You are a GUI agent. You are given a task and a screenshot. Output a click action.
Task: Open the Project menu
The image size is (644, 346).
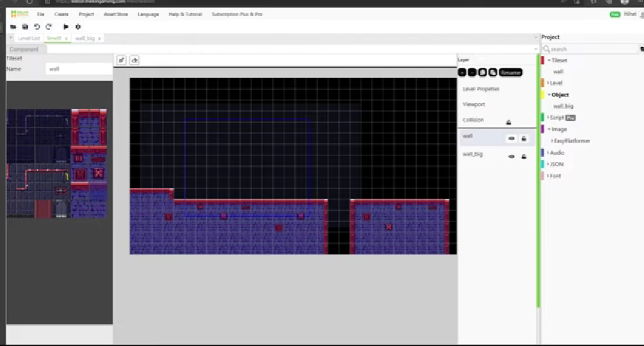(x=86, y=14)
